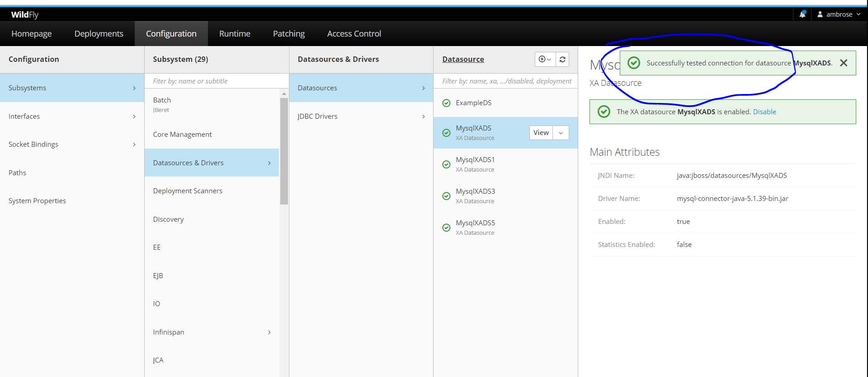Viewport: 868px width, 377px height.
Task: Click the MysqlXADS1 enabled status icon
Action: tap(446, 164)
